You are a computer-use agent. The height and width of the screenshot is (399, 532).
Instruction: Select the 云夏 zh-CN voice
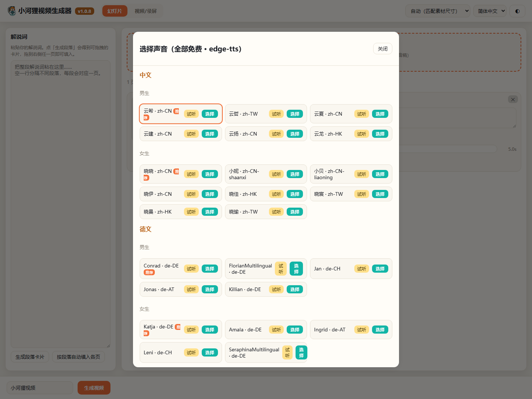380,114
